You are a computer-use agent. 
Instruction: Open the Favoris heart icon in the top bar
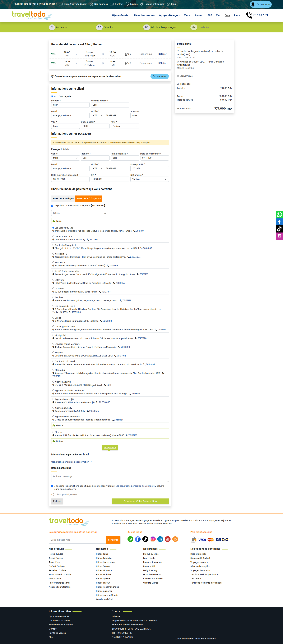[127, 4]
